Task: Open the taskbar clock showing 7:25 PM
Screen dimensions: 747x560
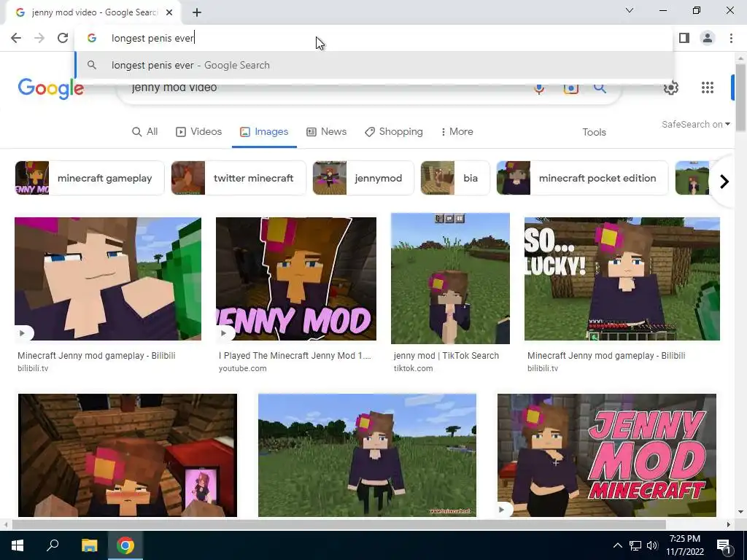Action: click(x=685, y=545)
